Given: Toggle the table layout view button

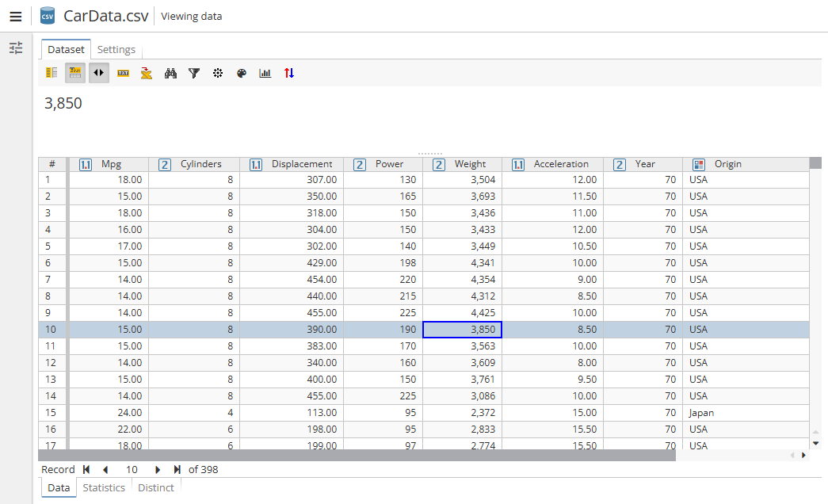Looking at the screenshot, I should (x=74, y=73).
